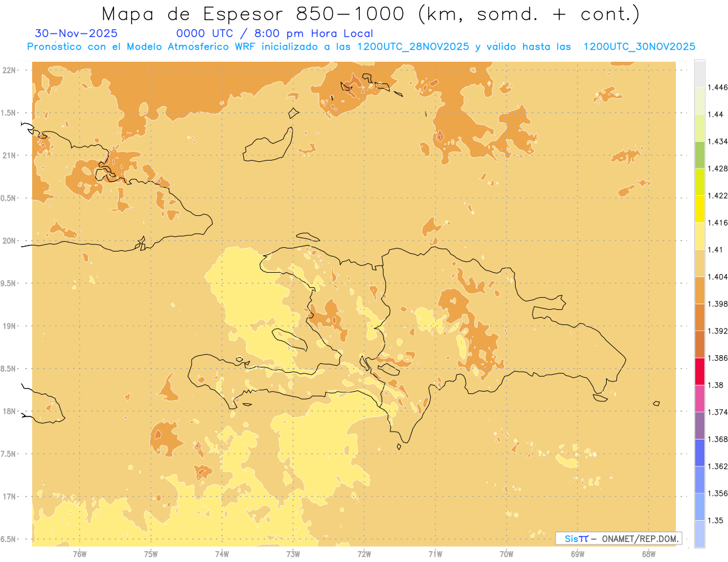Click the red legend swatch between 1.38 and 1.386
The image size is (728, 562).
699,372
